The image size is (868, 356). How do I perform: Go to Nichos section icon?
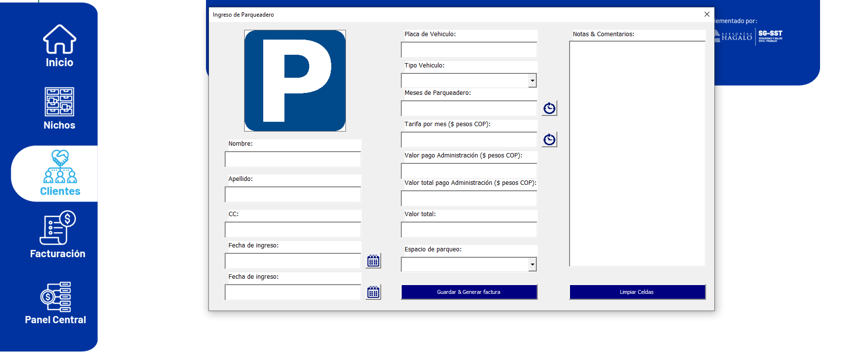point(60,102)
